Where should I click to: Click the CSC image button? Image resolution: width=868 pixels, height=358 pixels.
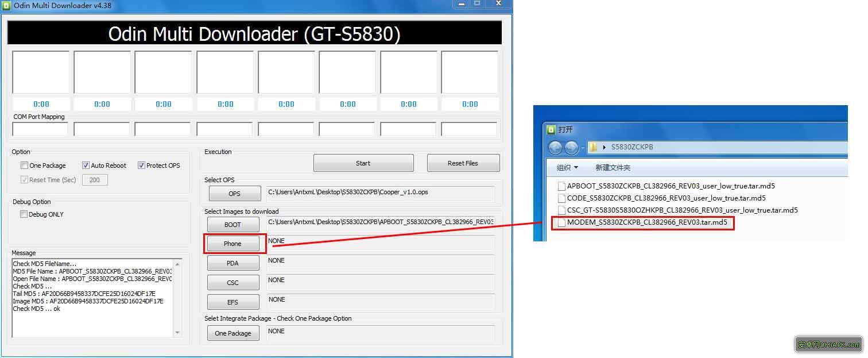pos(233,283)
